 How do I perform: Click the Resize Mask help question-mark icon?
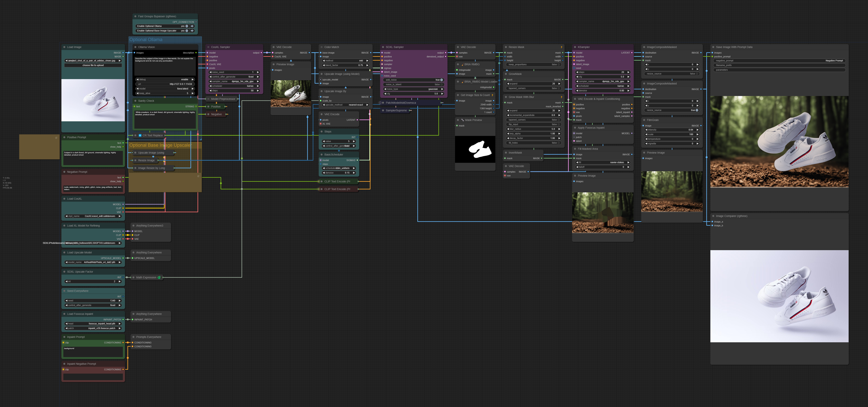click(561, 47)
